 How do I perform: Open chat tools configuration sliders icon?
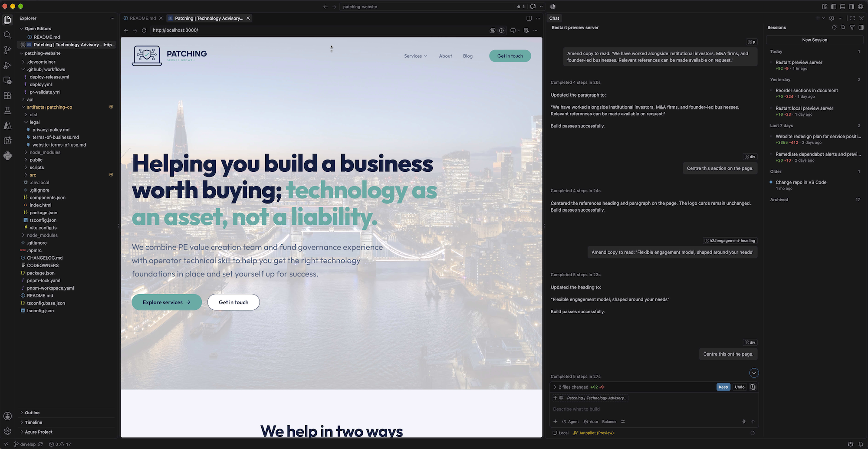point(623,422)
